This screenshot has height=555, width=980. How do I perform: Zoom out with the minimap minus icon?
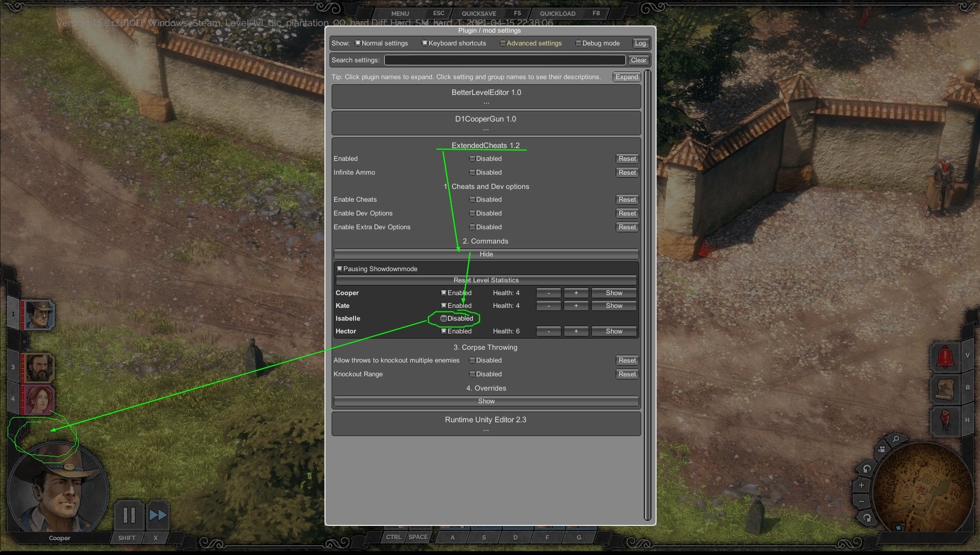click(x=861, y=501)
